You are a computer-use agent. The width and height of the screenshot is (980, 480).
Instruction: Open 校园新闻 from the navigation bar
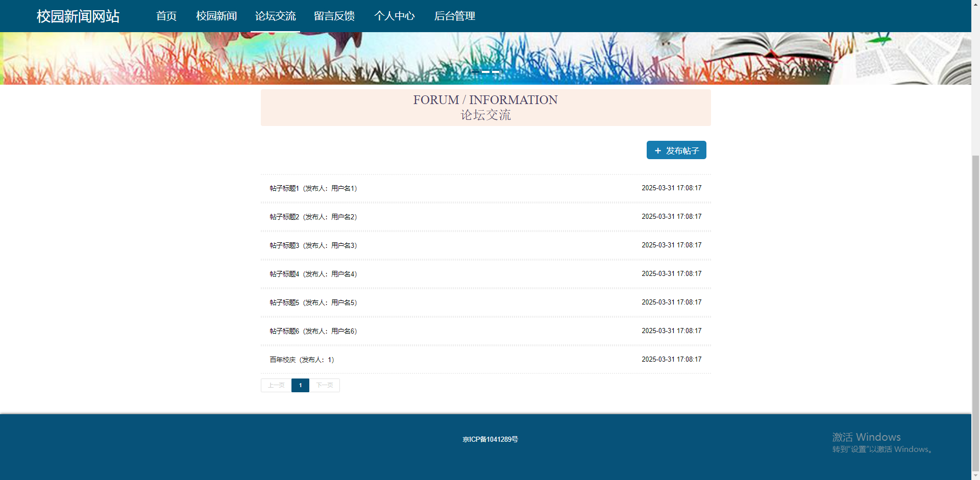(x=215, y=16)
